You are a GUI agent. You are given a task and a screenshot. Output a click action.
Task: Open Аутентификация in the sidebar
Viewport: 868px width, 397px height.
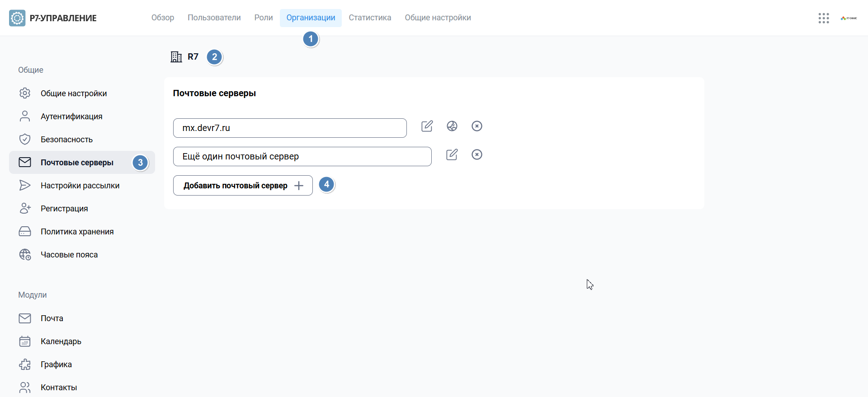[71, 117]
